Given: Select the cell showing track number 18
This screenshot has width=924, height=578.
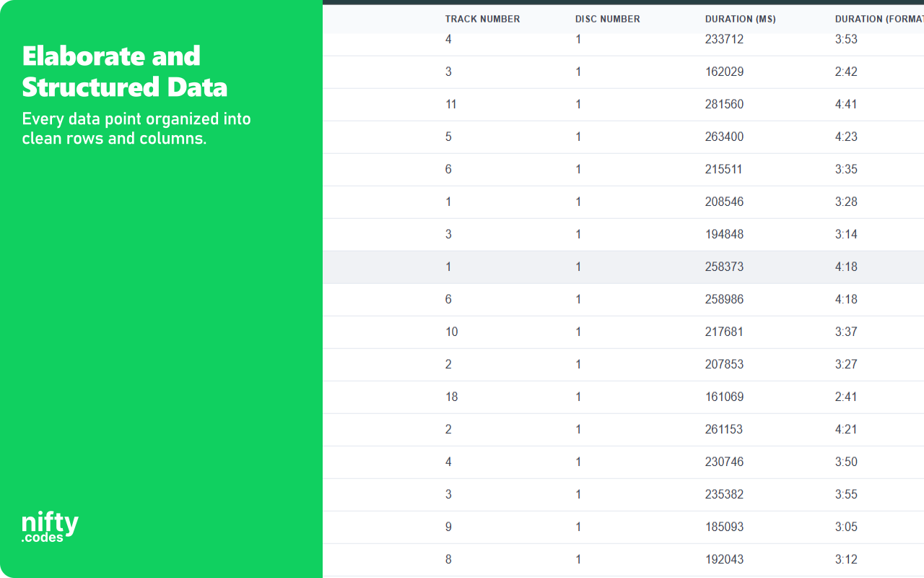Looking at the screenshot, I should [x=451, y=397].
